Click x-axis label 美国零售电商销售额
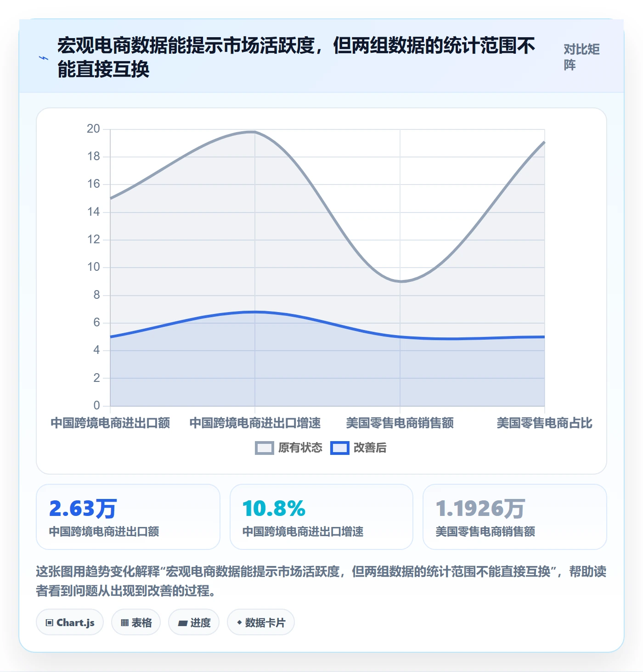 pos(400,423)
